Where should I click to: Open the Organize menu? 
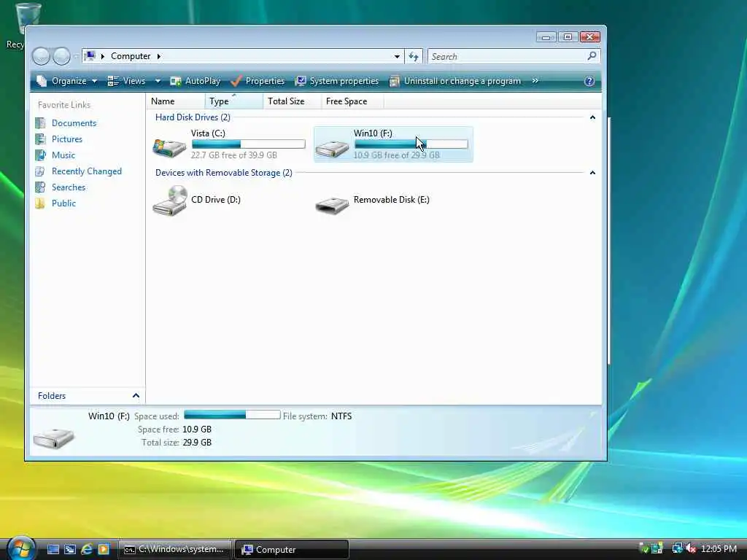67,81
